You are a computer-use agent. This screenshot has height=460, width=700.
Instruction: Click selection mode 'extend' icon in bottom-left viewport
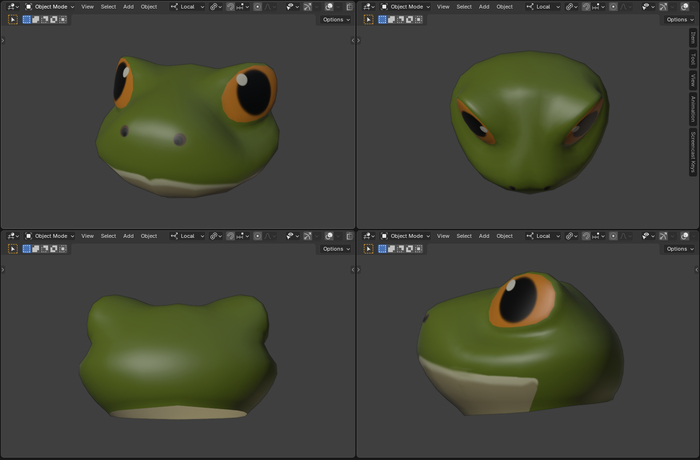click(35, 248)
